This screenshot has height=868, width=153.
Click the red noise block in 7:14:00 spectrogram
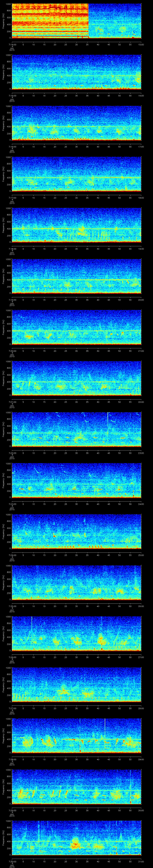pyautogui.click(x=50, y=21)
